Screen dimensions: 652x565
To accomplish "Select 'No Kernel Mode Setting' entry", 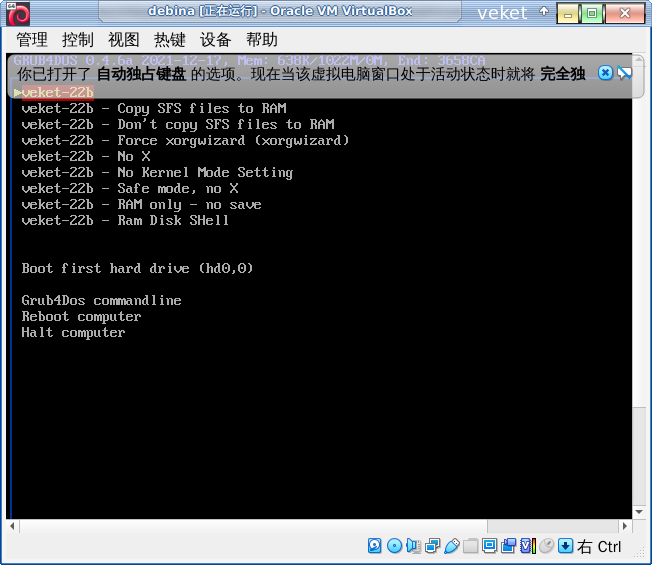I will [157, 173].
